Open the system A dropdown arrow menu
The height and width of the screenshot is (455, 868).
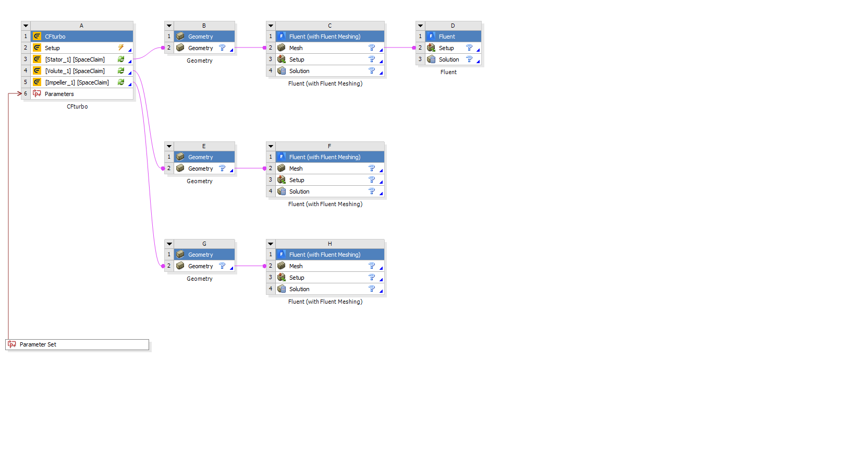click(x=26, y=26)
